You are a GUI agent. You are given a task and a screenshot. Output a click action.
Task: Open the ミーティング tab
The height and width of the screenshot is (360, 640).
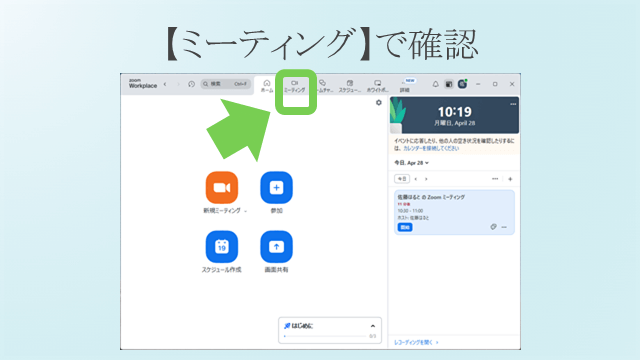pos(294,86)
